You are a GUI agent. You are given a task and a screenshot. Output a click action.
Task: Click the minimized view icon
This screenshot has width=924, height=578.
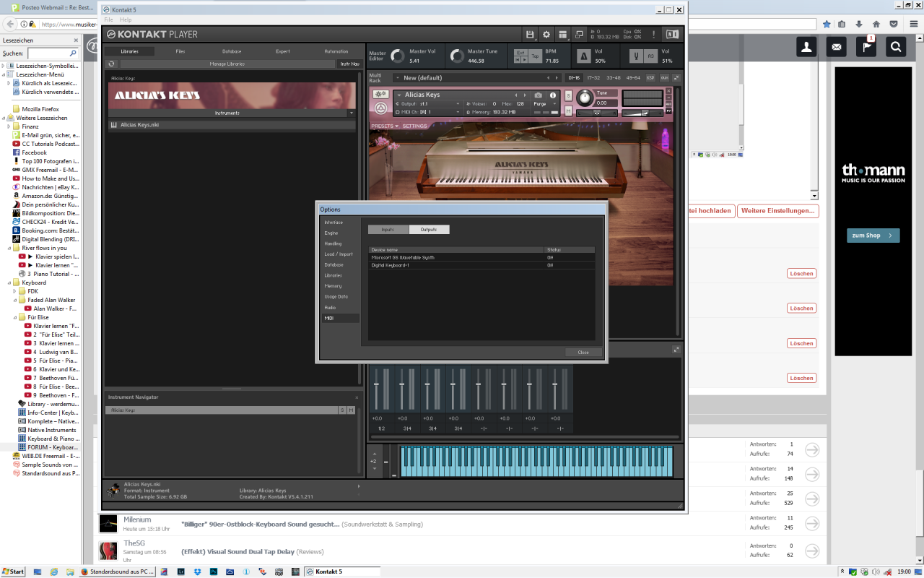(x=579, y=34)
